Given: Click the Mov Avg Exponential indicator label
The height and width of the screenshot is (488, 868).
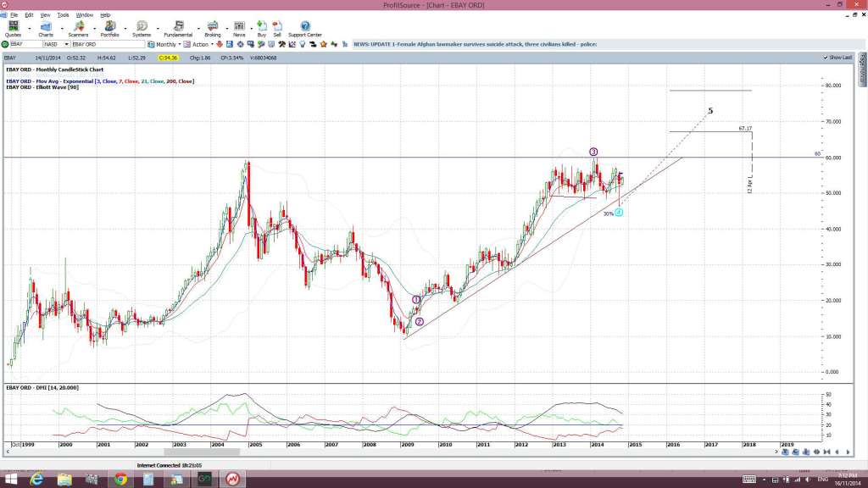Looking at the screenshot, I should [100, 81].
